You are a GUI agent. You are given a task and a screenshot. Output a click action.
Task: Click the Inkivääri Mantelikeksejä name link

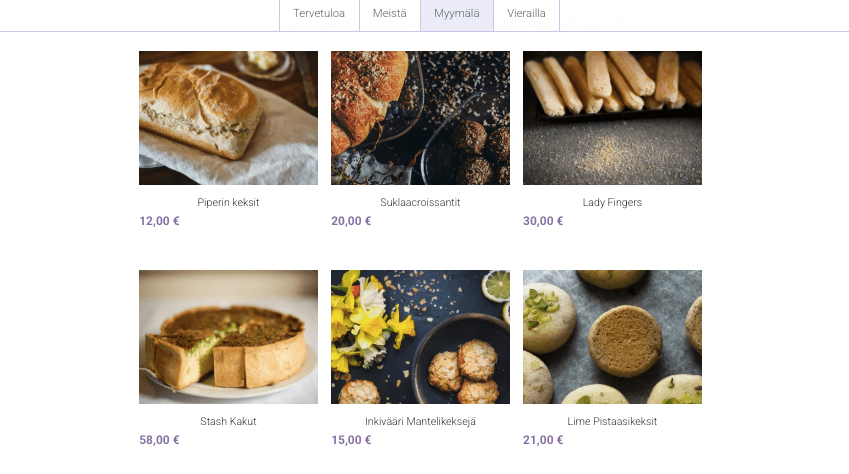point(420,421)
